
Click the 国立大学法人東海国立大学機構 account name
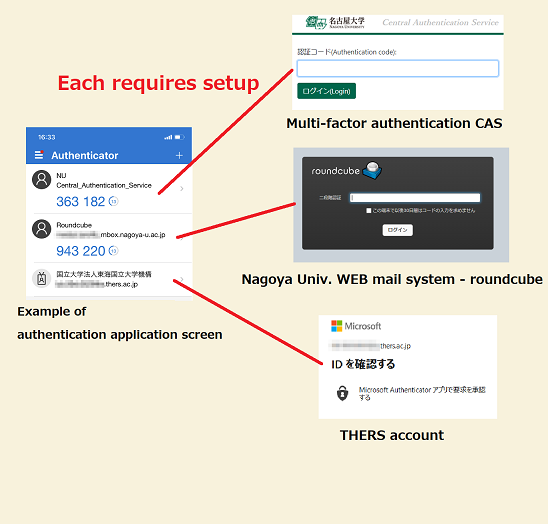pyautogui.click(x=104, y=274)
